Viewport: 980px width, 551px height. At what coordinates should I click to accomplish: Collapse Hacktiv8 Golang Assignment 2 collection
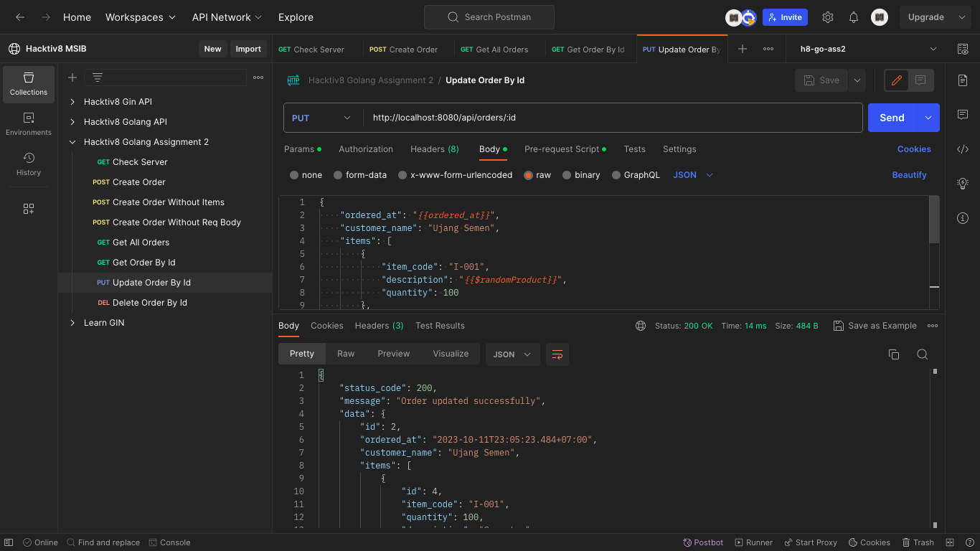(72, 142)
